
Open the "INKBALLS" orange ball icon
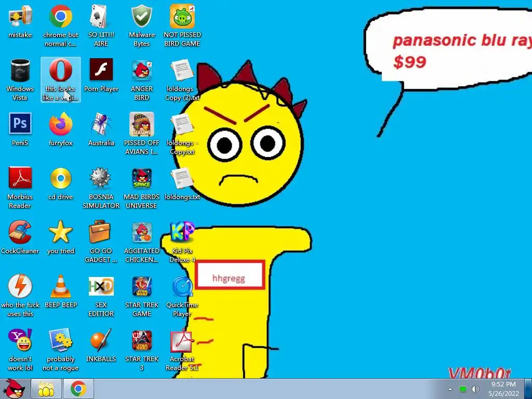[x=101, y=340]
